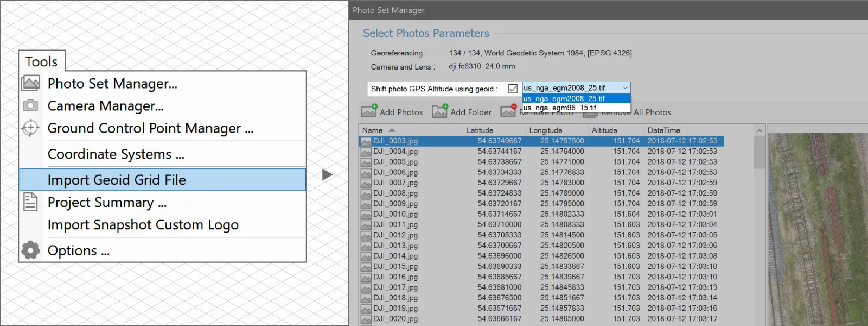The width and height of the screenshot is (868, 326).
Task: Click datetime 2018-07-12 17:03:01
Action: point(682,214)
